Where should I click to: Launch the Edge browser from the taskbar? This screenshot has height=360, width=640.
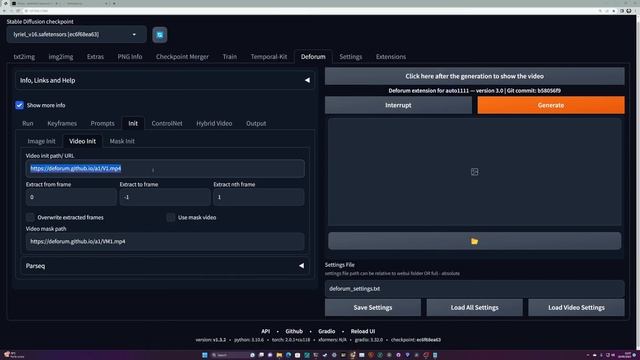[x=288, y=355]
